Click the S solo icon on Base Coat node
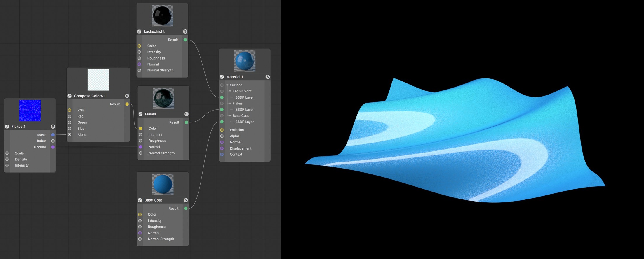The image size is (644, 259). click(186, 200)
